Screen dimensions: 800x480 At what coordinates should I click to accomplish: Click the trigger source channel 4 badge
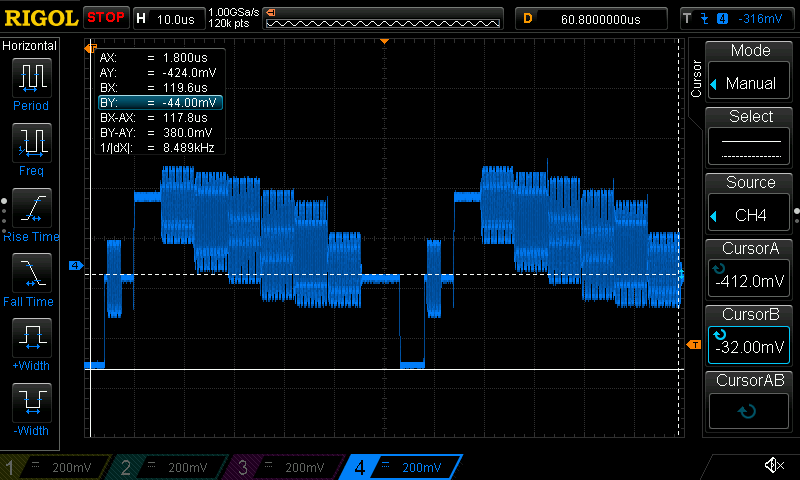point(722,19)
